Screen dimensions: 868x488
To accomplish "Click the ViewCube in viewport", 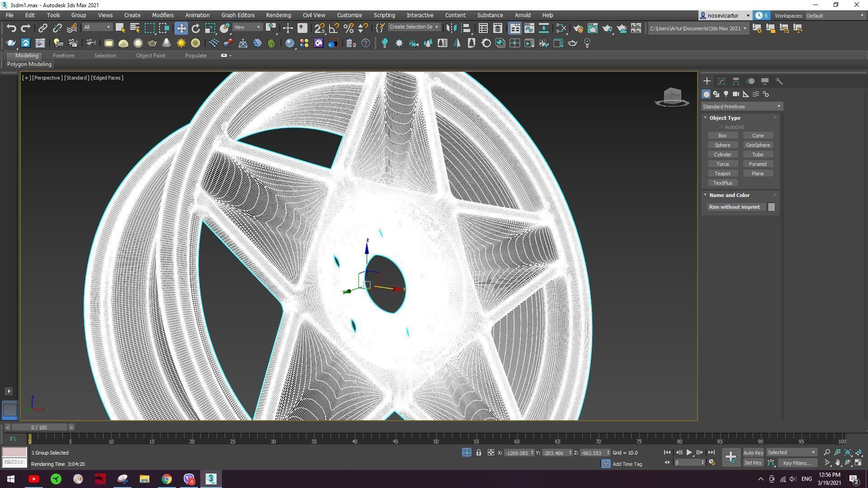I will point(672,97).
